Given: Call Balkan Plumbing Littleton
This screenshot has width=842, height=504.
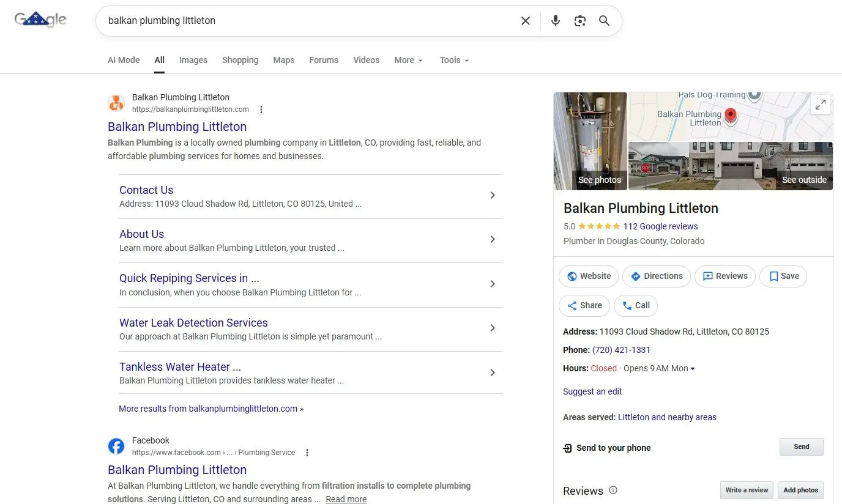Looking at the screenshot, I should click(636, 306).
